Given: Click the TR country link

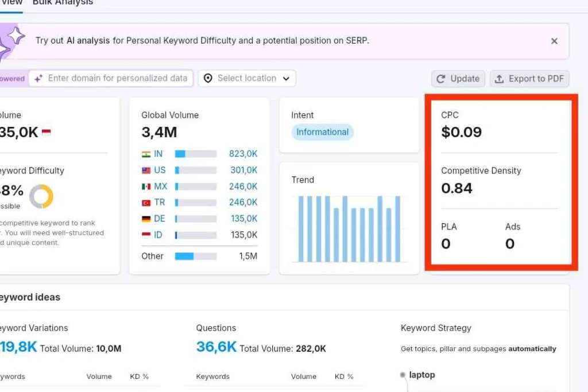Looking at the screenshot, I should coord(160,203).
